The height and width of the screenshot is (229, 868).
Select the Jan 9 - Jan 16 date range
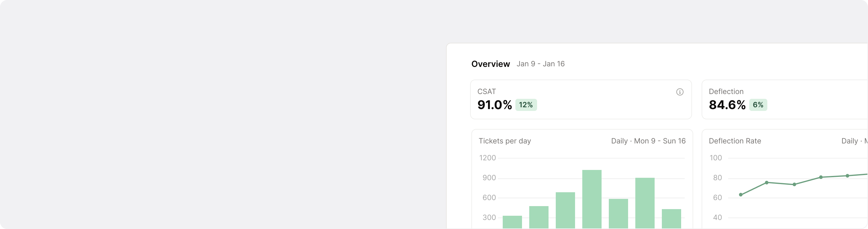click(540, 64)
